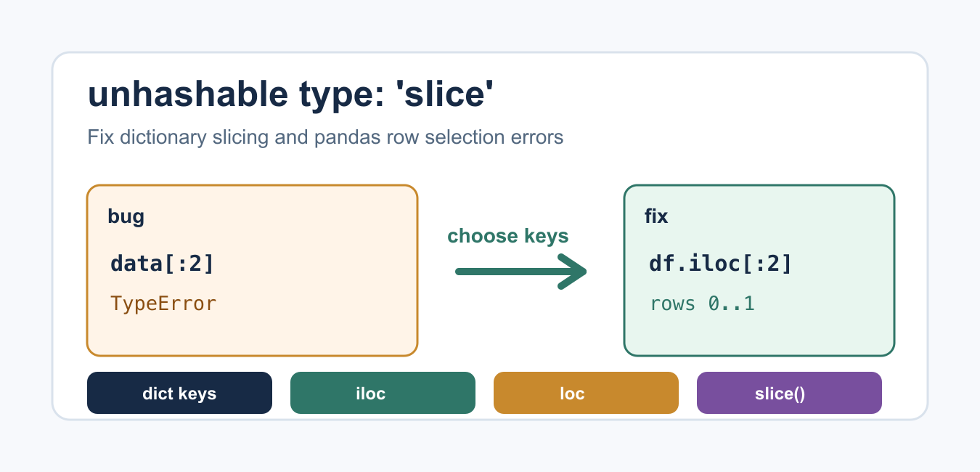The width and height of the screenshot is (980, 472).
Task: Click the data[:2] code text
Action: tap(163, 264)
